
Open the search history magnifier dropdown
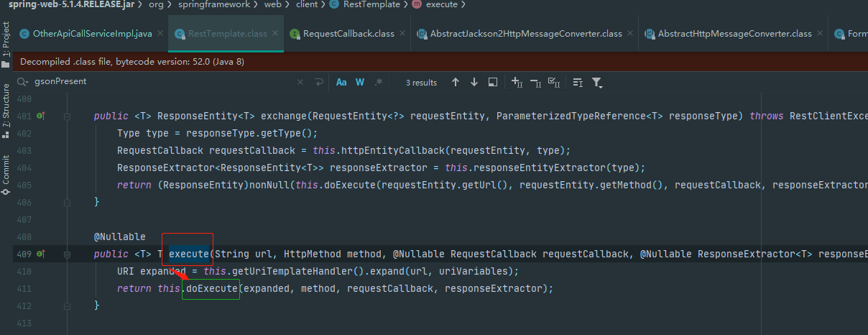[x=24, y=82]
